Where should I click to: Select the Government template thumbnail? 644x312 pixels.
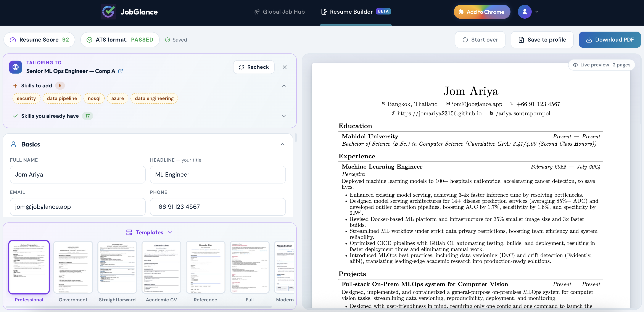tap(73, 267)
